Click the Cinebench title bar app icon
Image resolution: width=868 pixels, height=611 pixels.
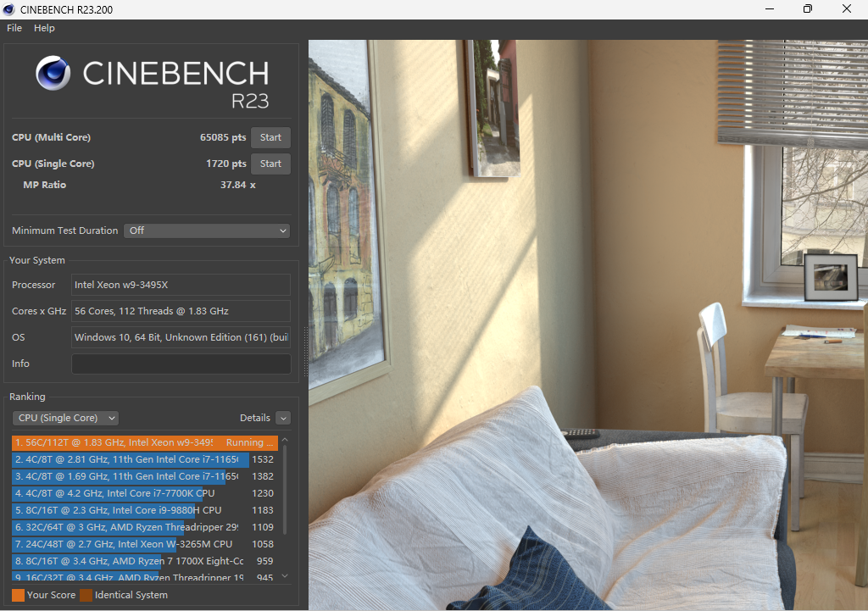(8, 9)
